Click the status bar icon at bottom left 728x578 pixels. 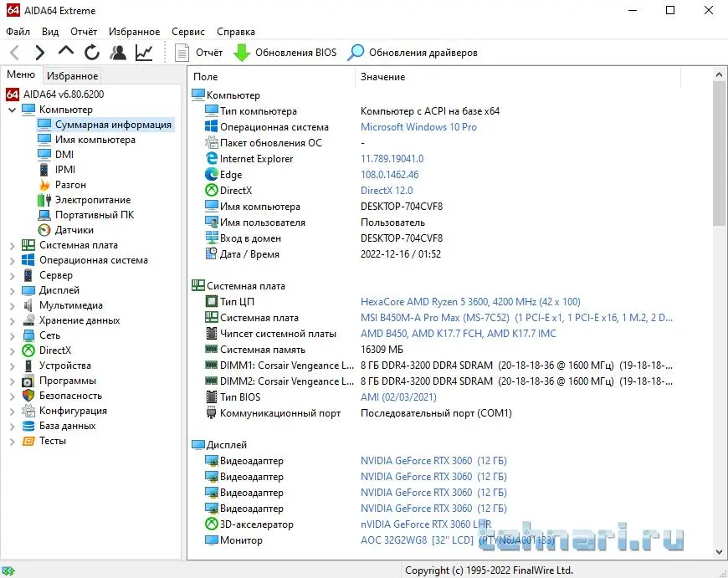8,570
